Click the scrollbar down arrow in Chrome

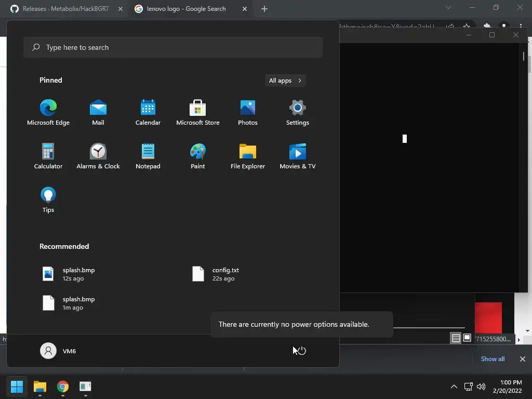coord(527,331)
